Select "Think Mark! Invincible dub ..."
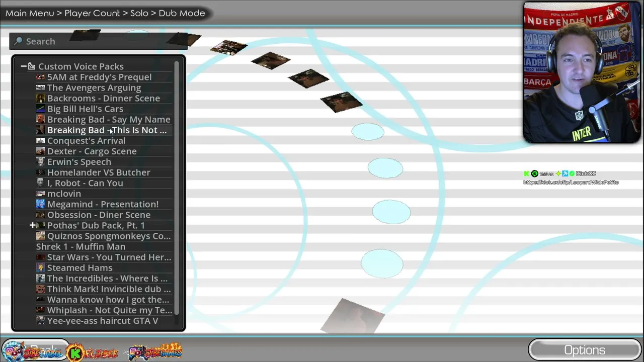644x362 pixels. coord(109,289)
